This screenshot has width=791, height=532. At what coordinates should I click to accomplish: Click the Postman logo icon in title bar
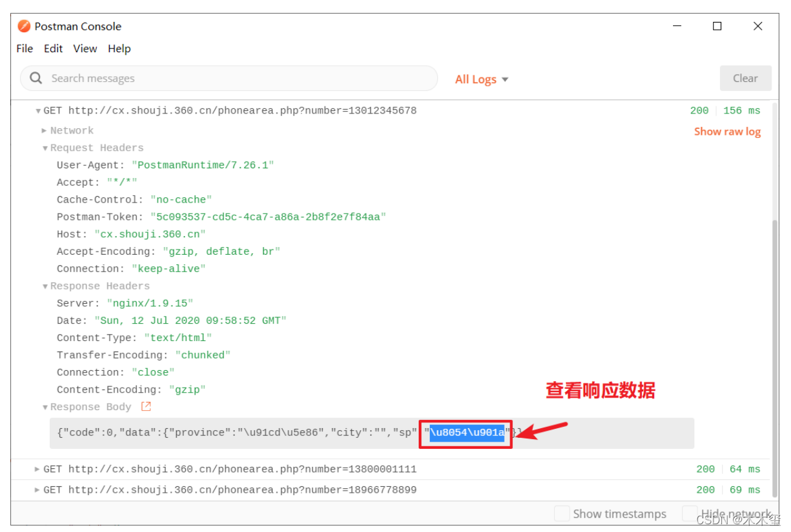tap(25, 26)
